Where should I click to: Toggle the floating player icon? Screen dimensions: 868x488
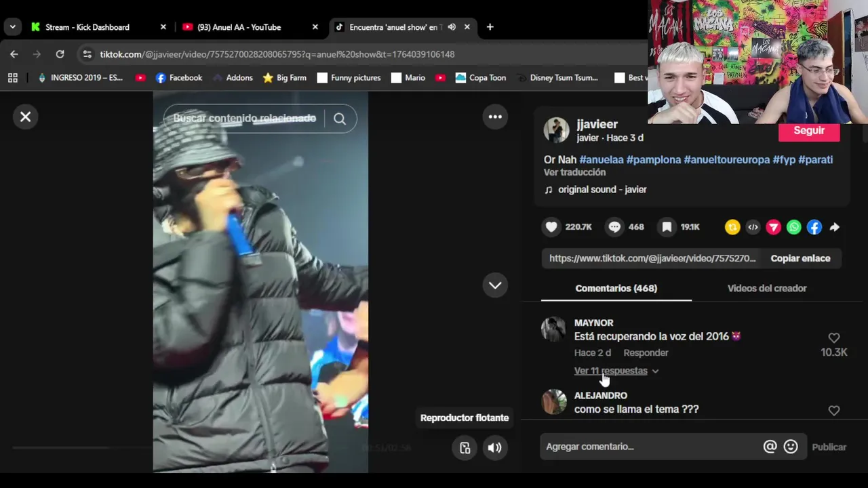[x=465, y=447]
